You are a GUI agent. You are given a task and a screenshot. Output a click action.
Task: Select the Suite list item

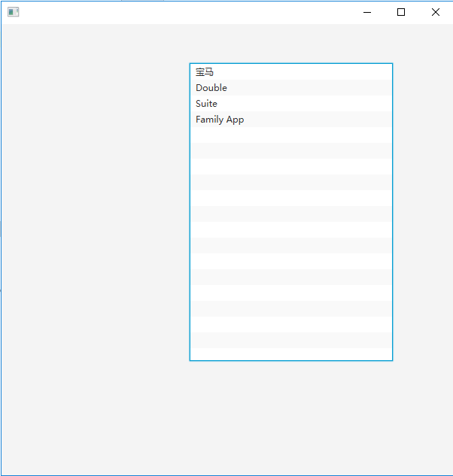coord(291,104)
